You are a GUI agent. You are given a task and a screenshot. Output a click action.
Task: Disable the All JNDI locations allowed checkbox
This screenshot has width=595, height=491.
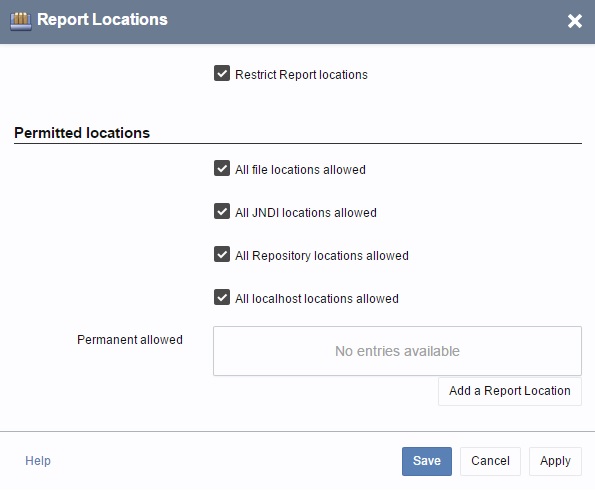coord(222,211)
